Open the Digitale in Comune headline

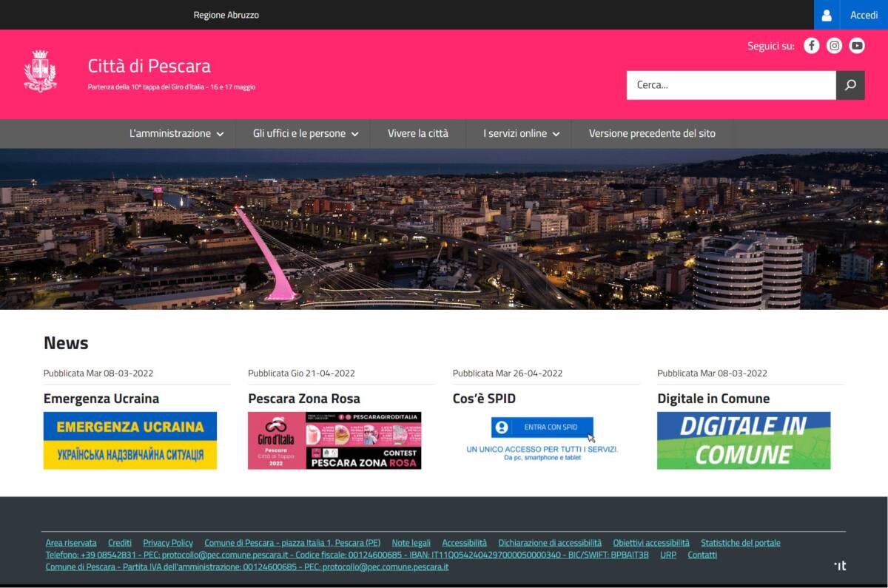tap(713, 399)
